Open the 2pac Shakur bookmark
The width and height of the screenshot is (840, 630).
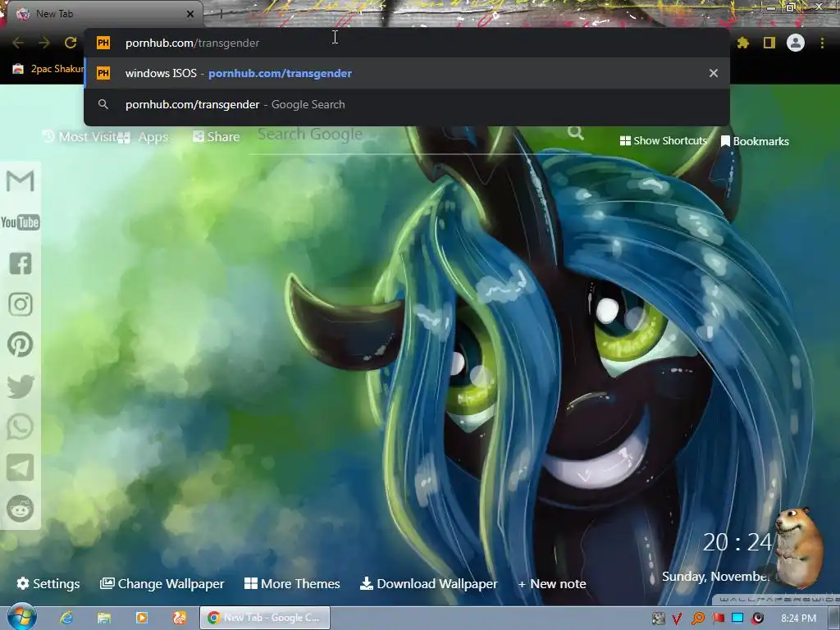pyautogui.click(x=48, y=69)
